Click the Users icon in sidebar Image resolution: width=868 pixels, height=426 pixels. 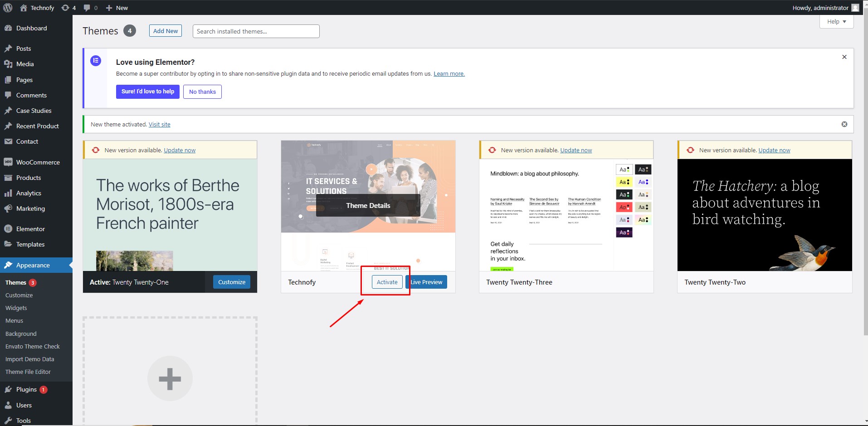click(x=8, y=405)
